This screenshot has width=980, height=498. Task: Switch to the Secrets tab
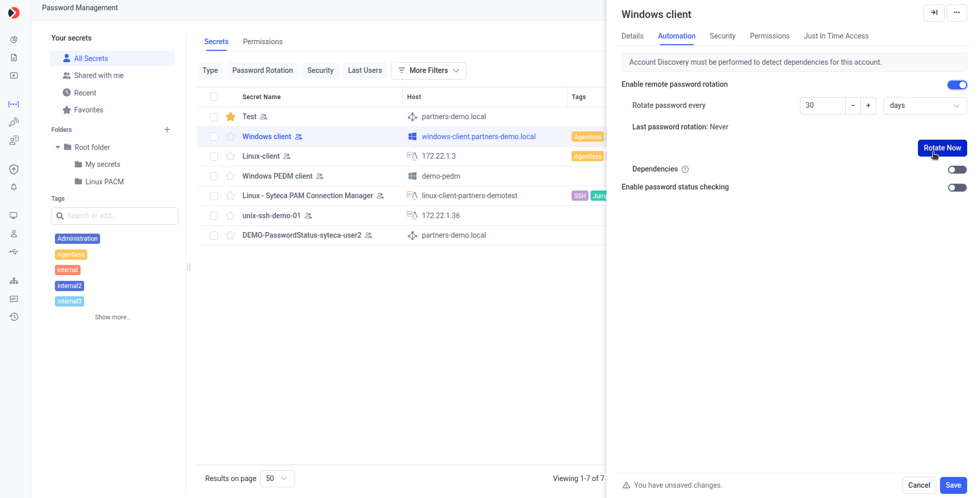click(x=216, y=42)
